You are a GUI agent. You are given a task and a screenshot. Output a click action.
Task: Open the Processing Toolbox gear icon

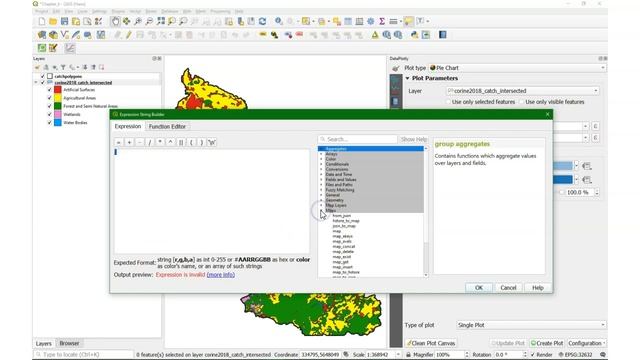[371, 21]
